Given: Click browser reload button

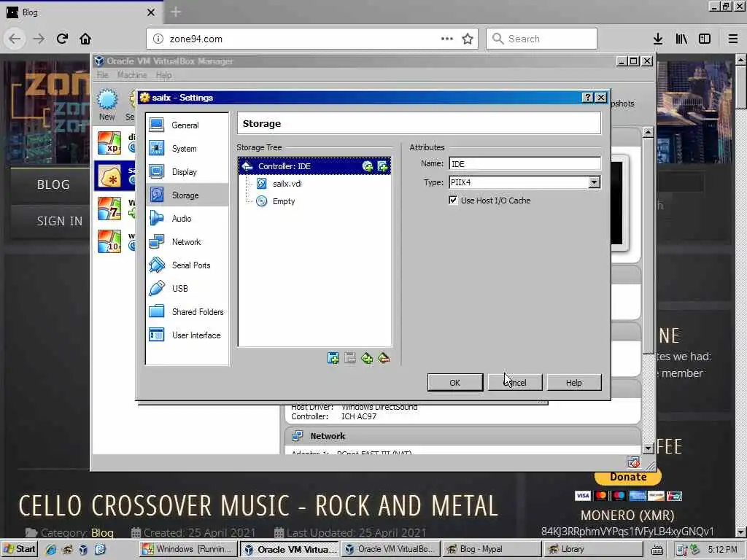Looking at the screenshot, I should [x=63, y=39].
